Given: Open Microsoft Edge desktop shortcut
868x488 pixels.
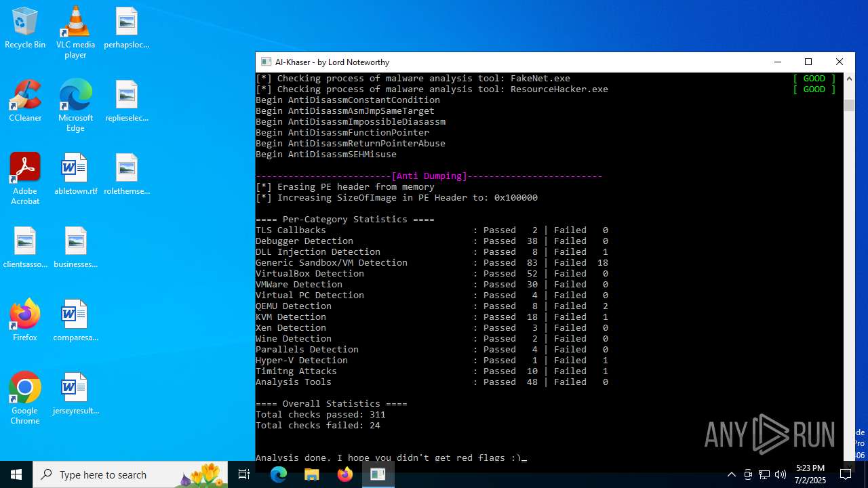Looking at the screenshot, I should 75,106.
